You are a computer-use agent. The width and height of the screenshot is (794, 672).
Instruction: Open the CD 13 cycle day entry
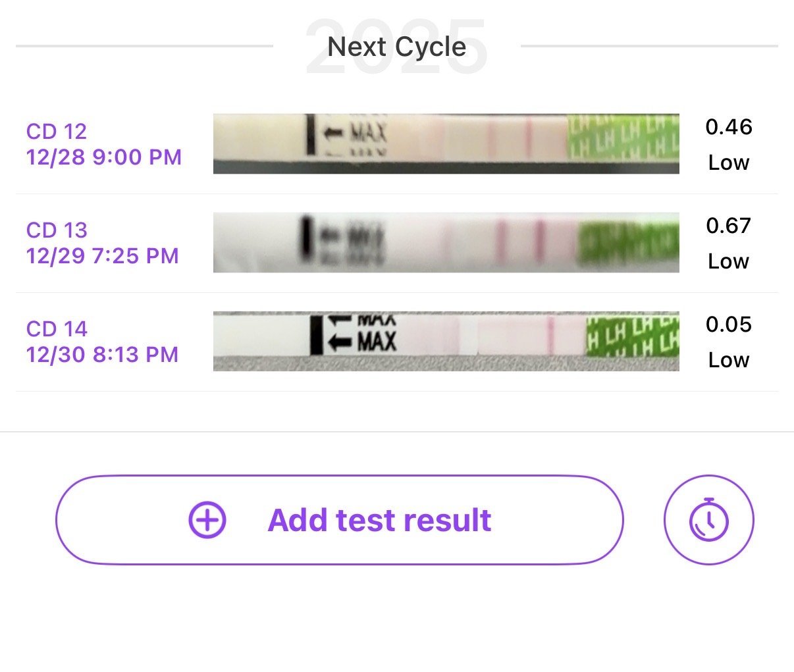pos(57,230)
